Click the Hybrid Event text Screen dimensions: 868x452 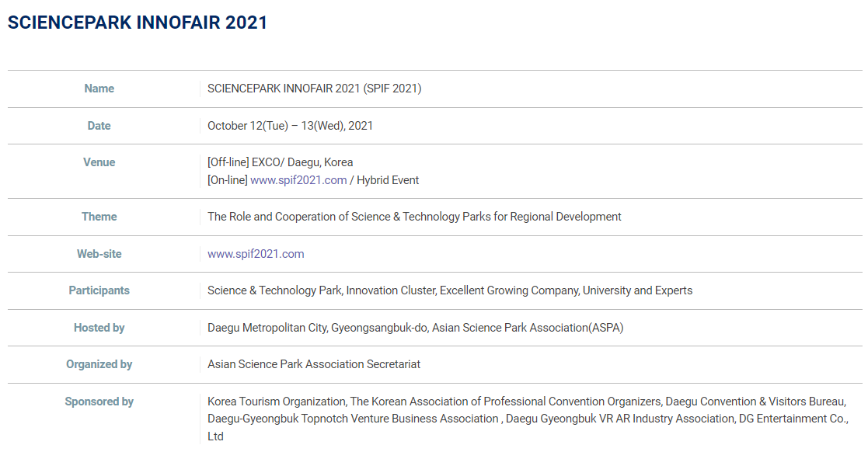pos(388,180)
